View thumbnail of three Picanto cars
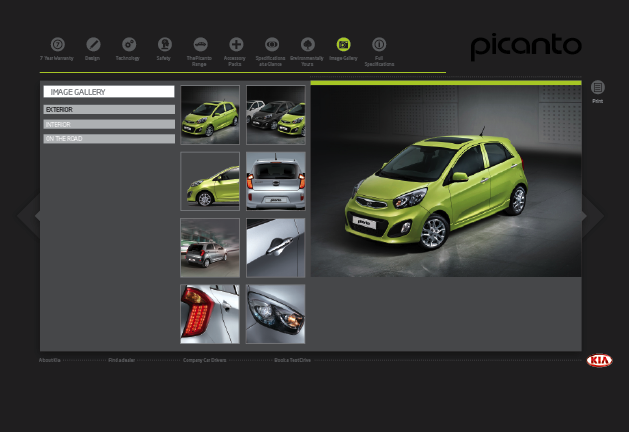Screen dimensions: 629x432 coord(276,115)
